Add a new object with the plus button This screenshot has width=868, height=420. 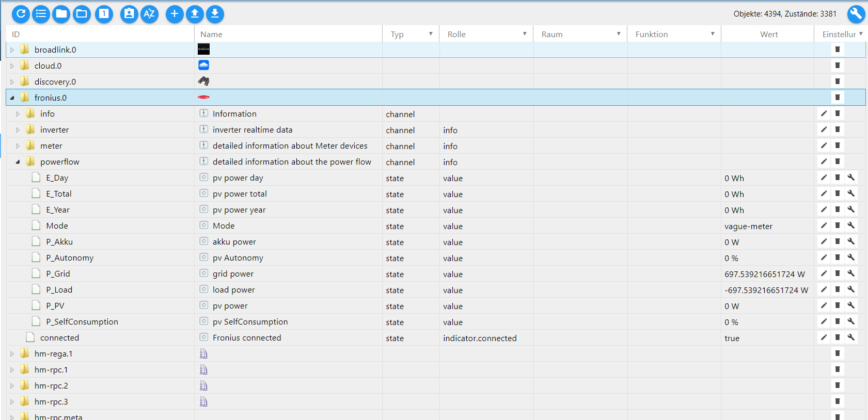(x=175, y=14)
